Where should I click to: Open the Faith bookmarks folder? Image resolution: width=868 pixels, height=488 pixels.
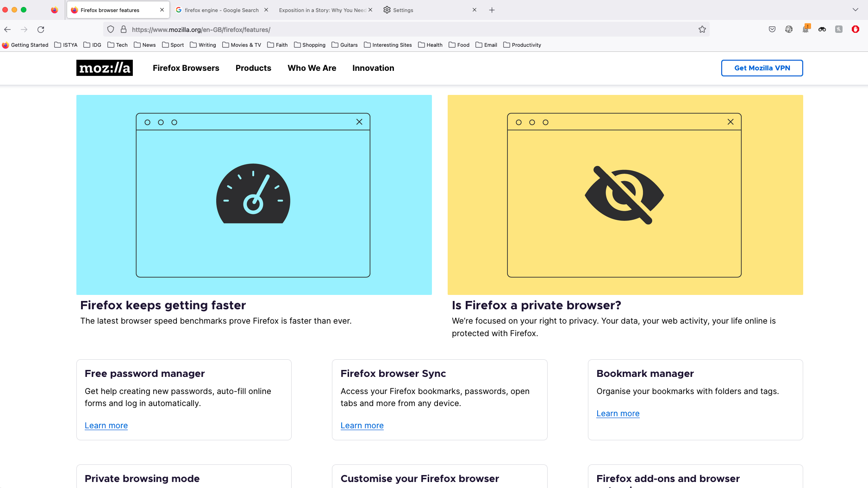(x=277, y=45)
